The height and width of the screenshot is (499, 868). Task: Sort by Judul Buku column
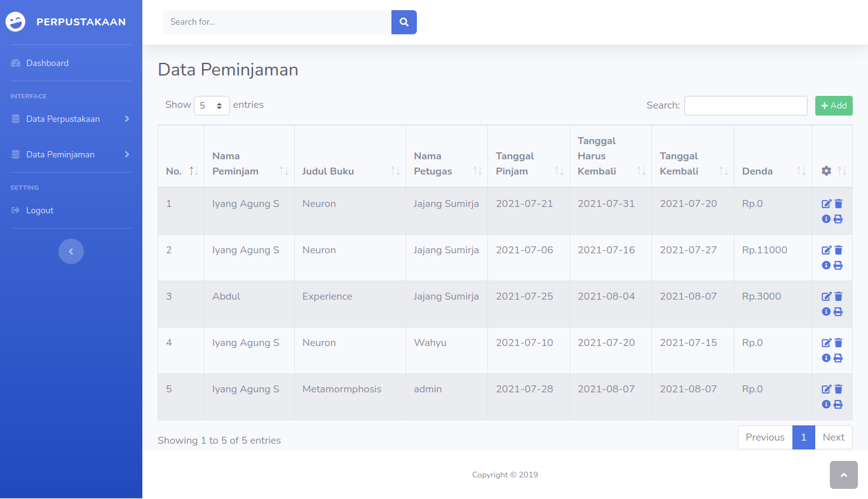click(350, 156)
